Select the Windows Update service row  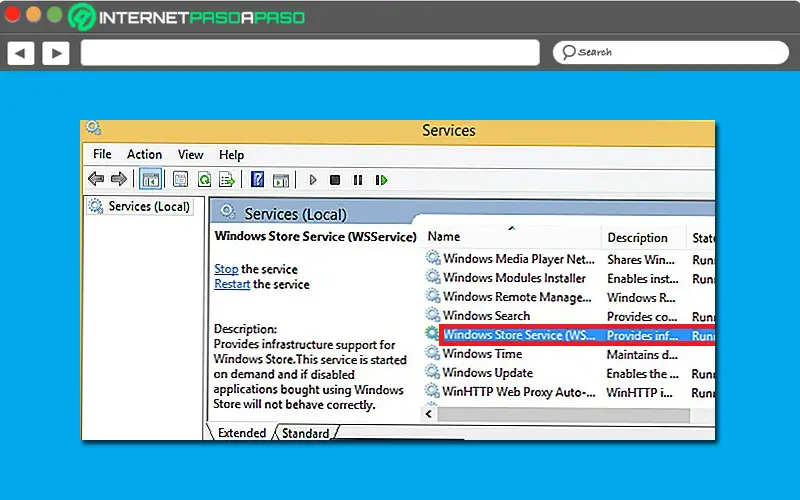tap(569, 373)
